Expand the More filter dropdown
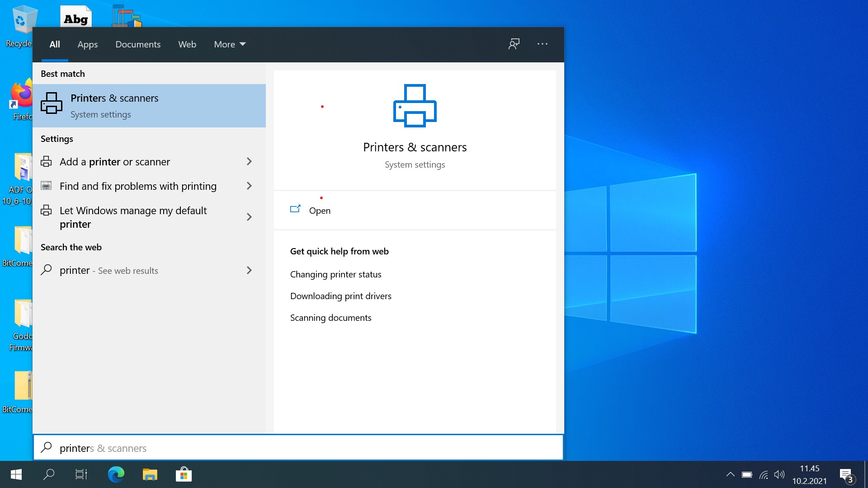This screenshot has width=868, height=488. click(x=230, y=44)
